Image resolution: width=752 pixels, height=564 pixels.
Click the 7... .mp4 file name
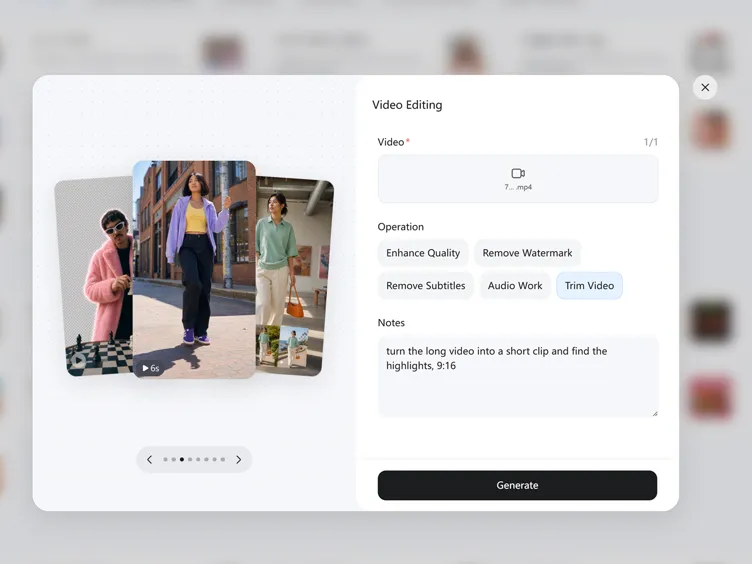tap(517, 187)
